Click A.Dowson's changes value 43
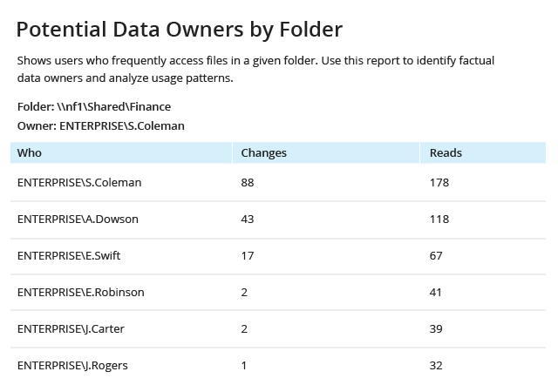This screenshot has height=392, width=558. 248,220
